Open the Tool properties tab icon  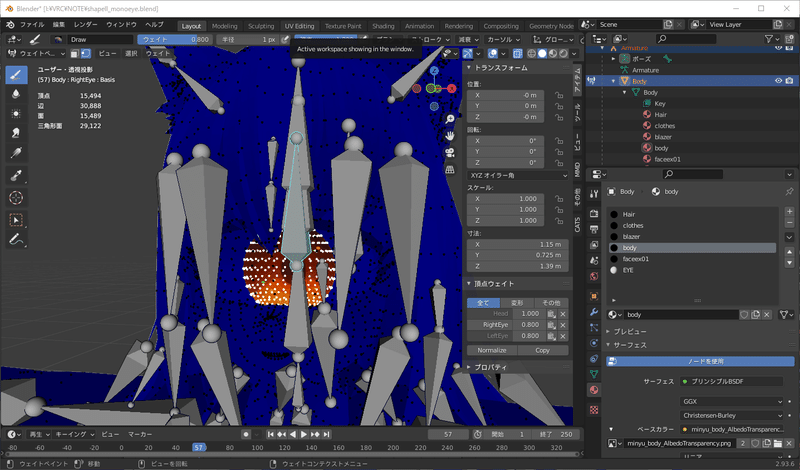click(x=594, y=194)
